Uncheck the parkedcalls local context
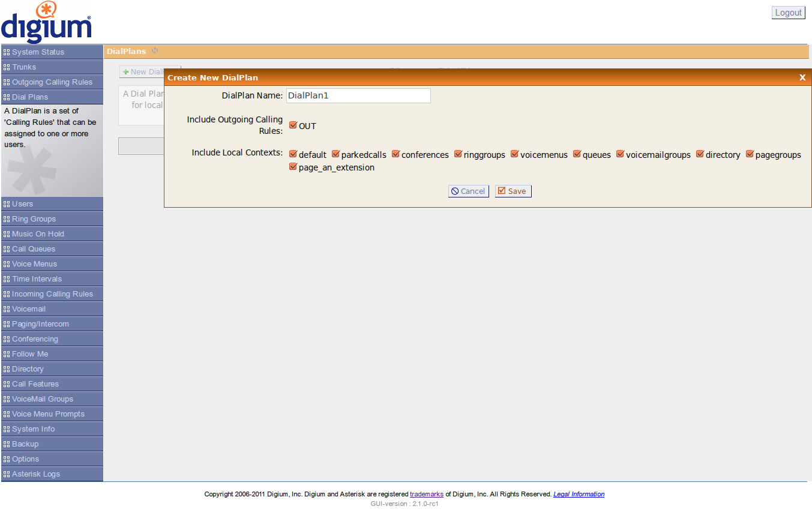812x515 pixels. click(336, 154)
